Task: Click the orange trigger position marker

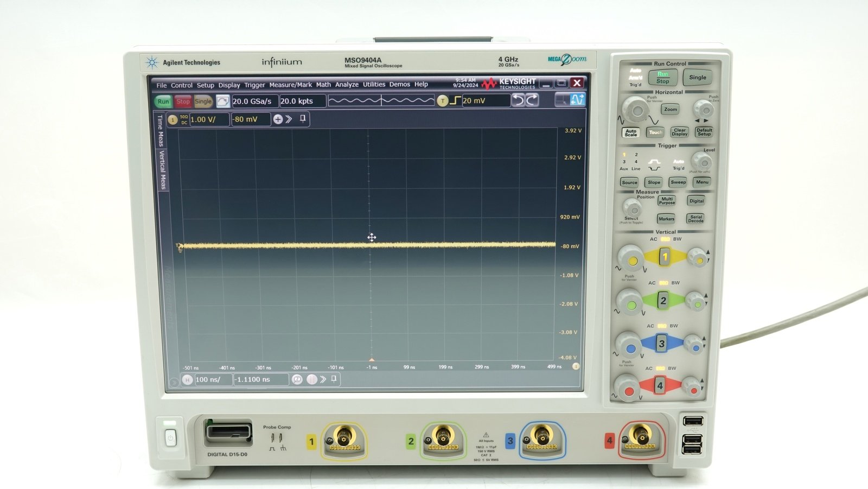Action: [x=372, y=360]
